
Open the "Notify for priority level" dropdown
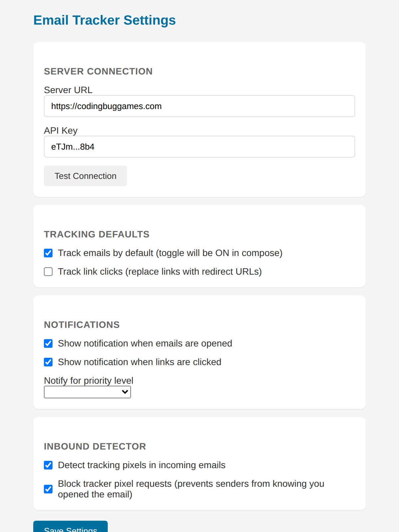click(87, 392)
